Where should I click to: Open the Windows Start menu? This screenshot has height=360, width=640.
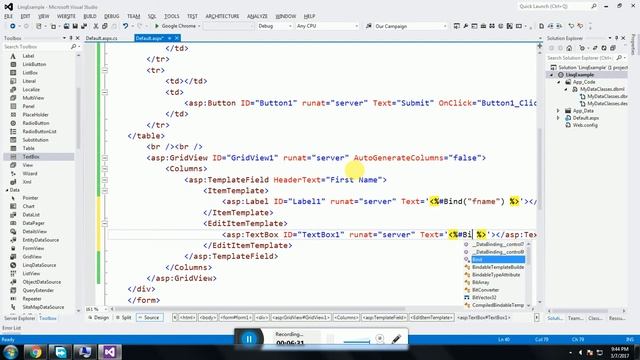click(10, 352)
